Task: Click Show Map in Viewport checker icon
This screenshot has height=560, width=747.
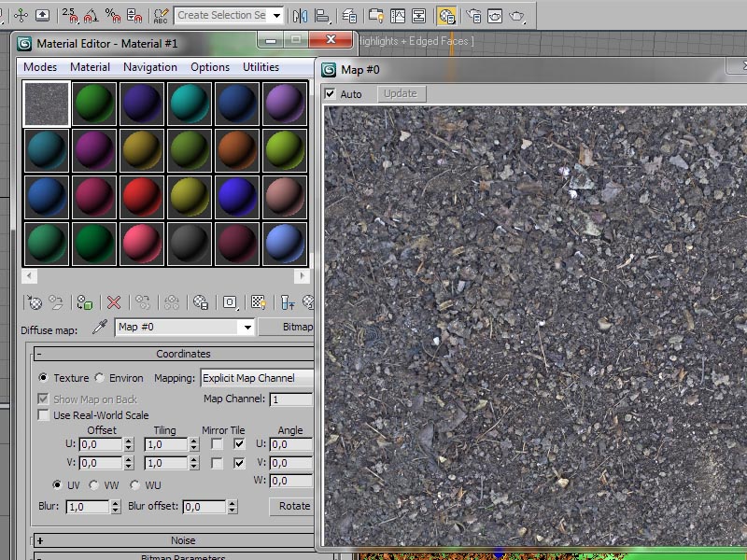Action: point(258,302)
